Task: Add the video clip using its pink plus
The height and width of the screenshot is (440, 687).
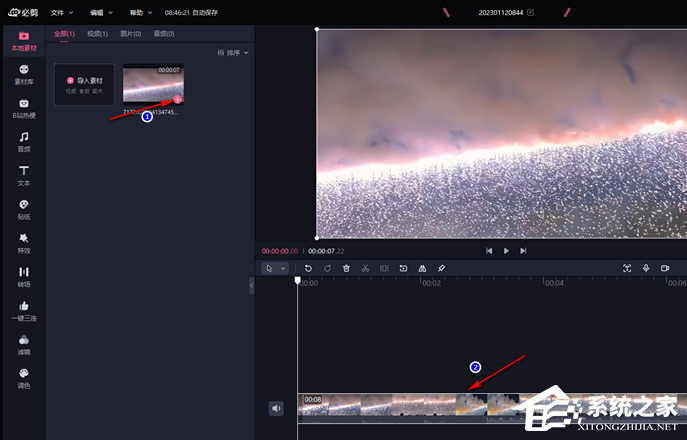Action: coord(177,99)
